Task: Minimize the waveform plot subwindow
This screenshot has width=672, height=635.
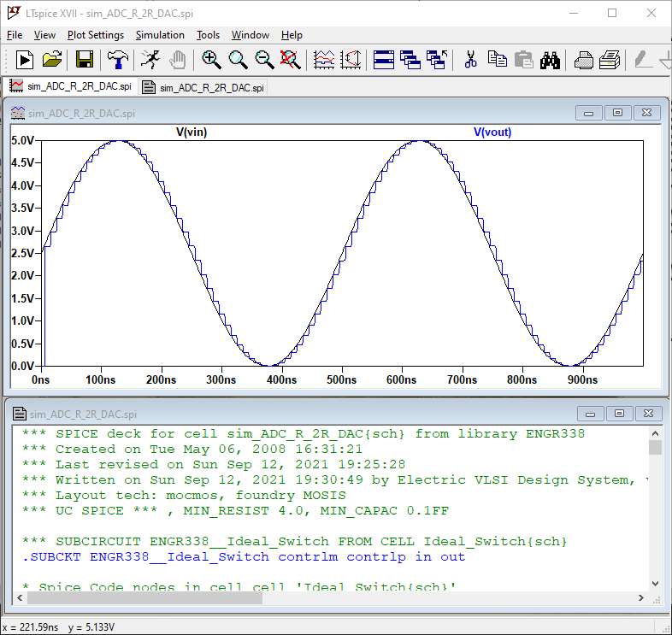Action: tap(589, 113)
